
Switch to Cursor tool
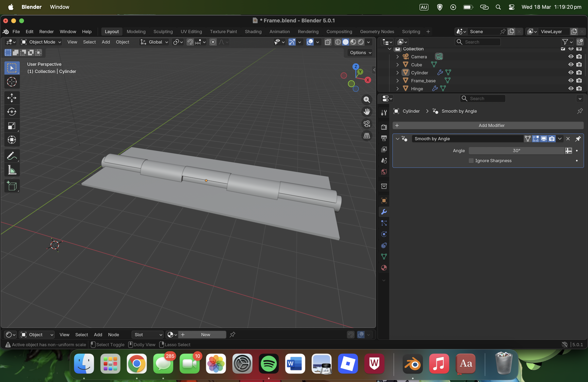[x=12, y=82]
